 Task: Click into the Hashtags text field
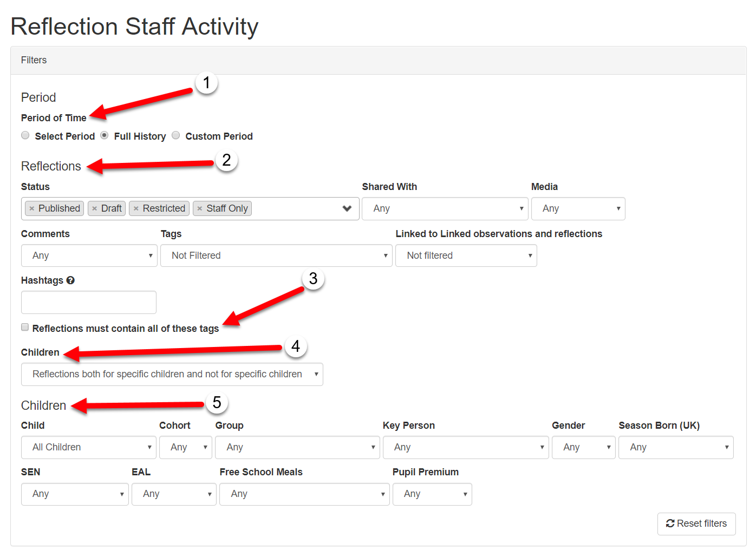coord(89,303)
